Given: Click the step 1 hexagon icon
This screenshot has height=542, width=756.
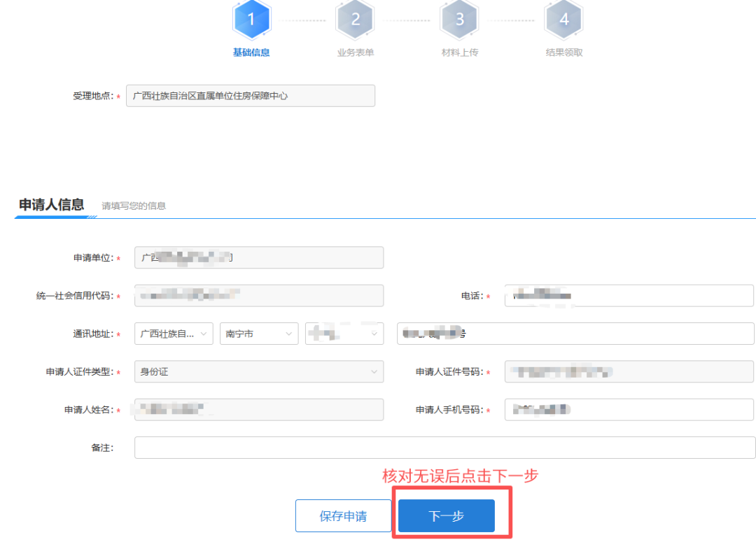Looking at the screenshot, I should (x=251, y=20).
